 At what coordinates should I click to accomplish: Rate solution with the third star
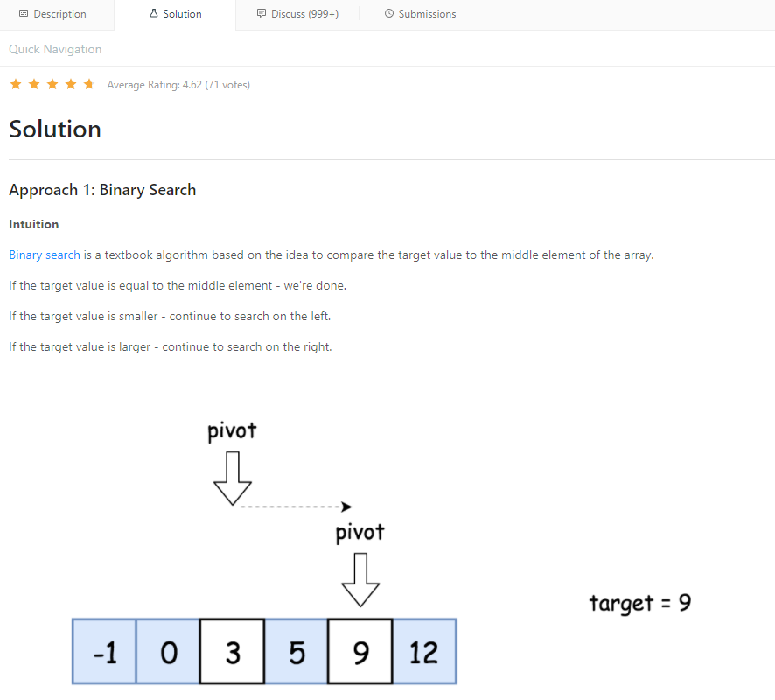coord(52,84)
